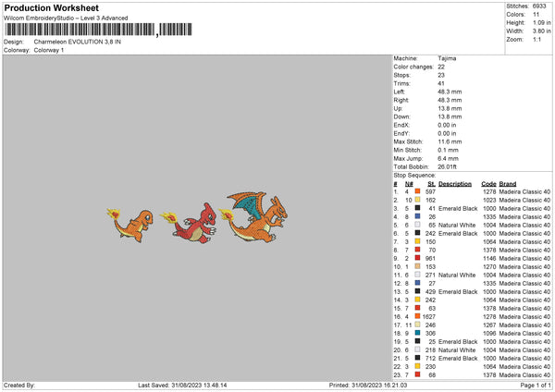Click the Brand column header
The image size is (555, 392).
point(508,184)
